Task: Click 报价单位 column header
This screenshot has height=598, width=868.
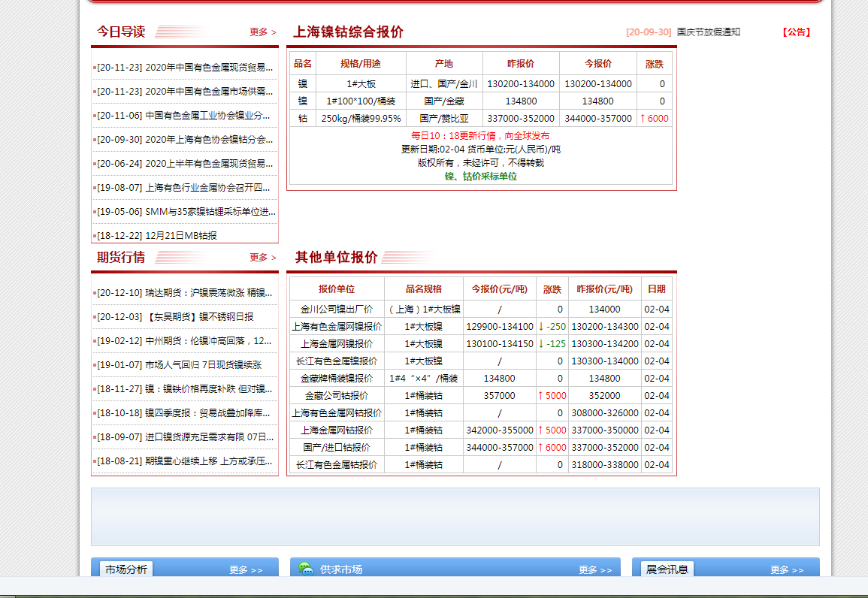Action: coord(337,288)
